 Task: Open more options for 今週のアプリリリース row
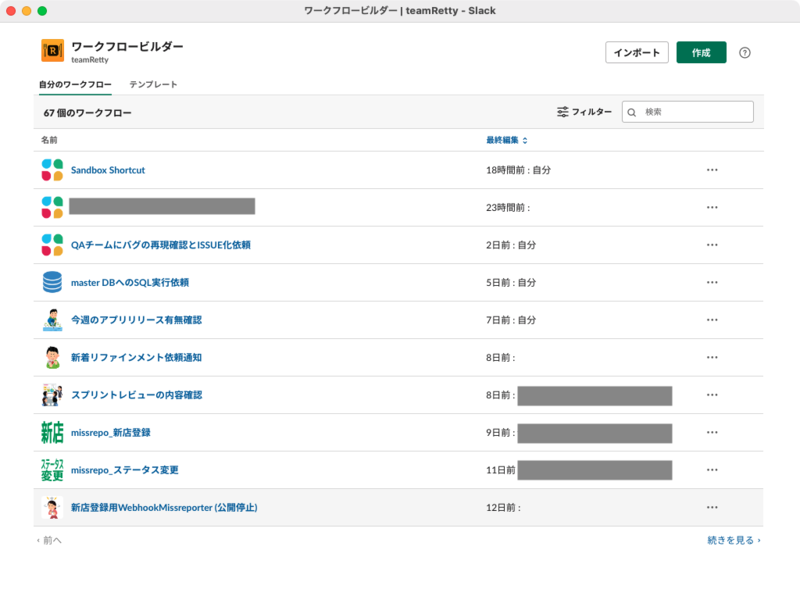[712, 320]
